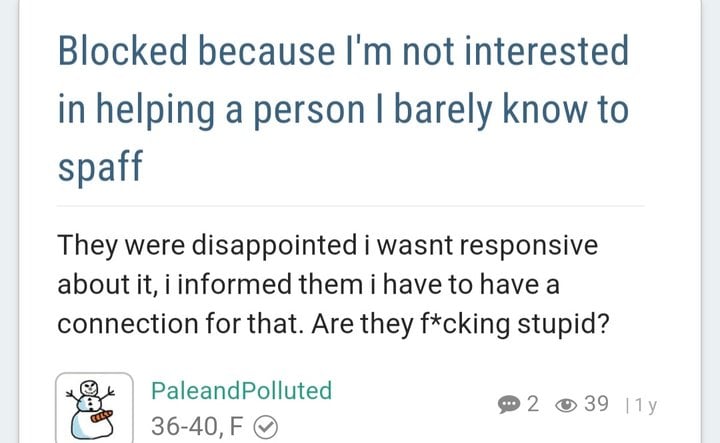Click the gray margin right of the card
Viewport: 720px width, 443px height.
[x=711, y=221]
